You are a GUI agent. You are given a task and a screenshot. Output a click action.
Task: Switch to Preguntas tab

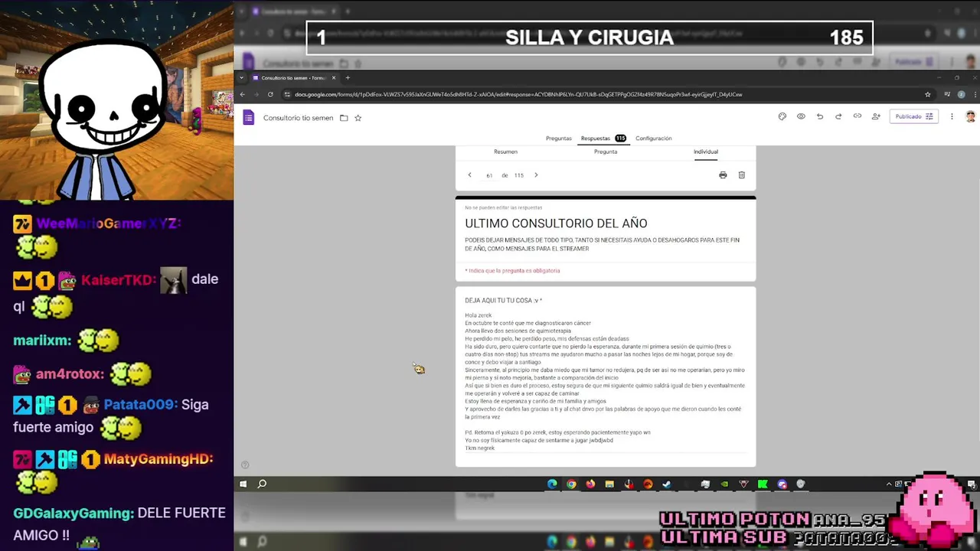pyautogui.click(x=558, y=139)
